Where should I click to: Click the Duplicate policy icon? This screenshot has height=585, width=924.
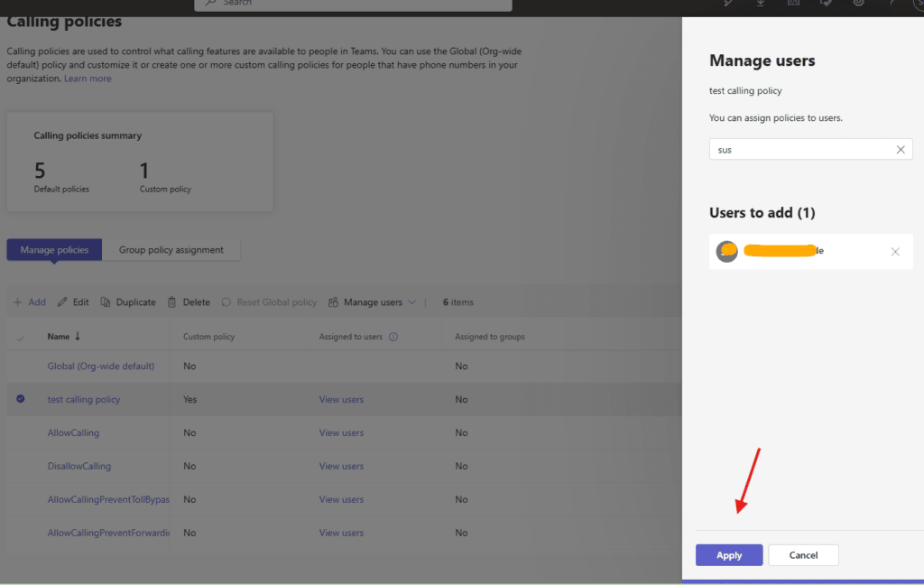[x=106, y=302]
